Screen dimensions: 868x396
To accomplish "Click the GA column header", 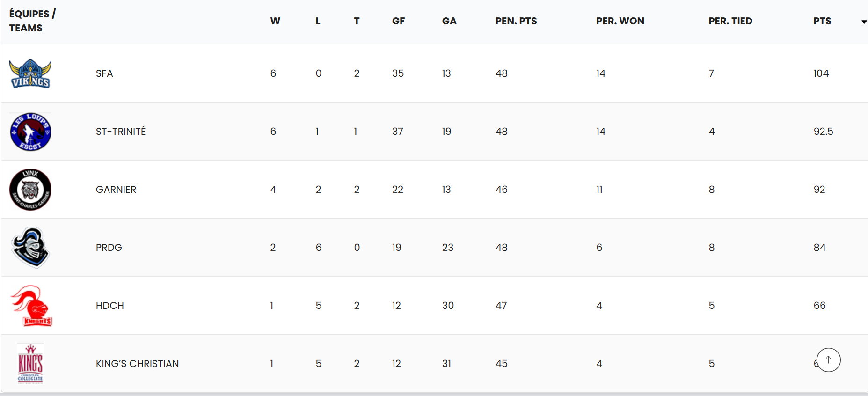I will [x=449, y=21].
